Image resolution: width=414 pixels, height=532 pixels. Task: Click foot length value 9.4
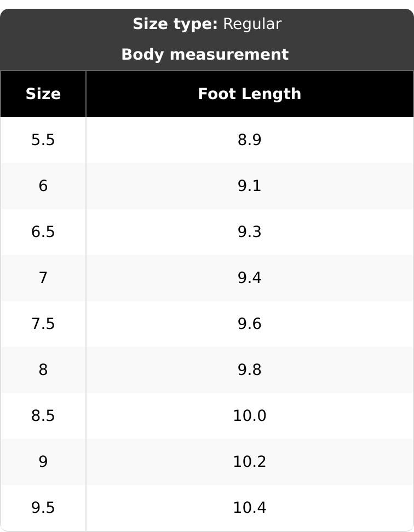click(x=249, y=278)
